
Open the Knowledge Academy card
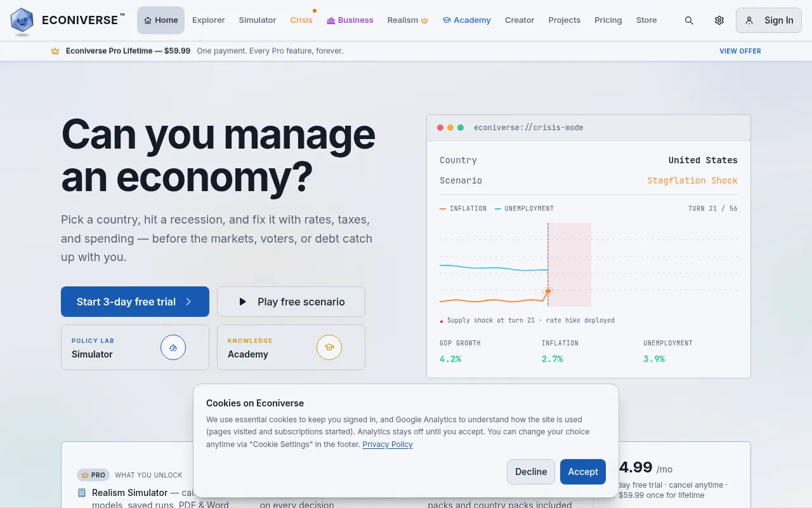pyautogui.click(x=291, y=347)
